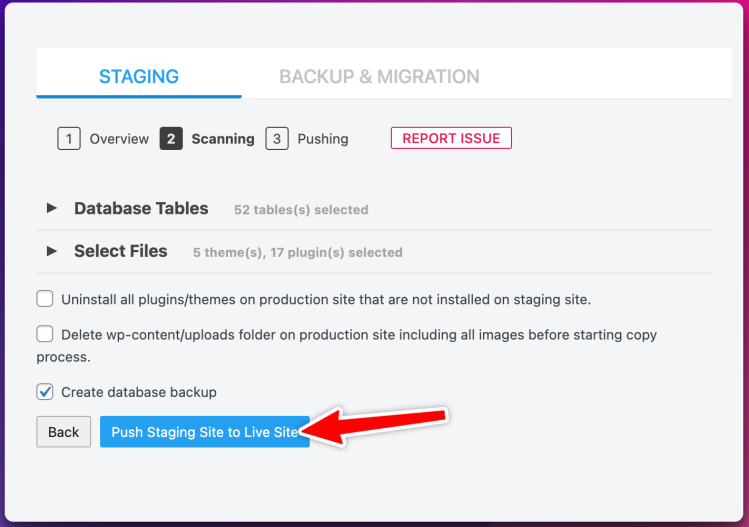The image size is (749, 527).
Task: Open the Select Files section heading
Action: pyautogui.click(x=120, y=251)
